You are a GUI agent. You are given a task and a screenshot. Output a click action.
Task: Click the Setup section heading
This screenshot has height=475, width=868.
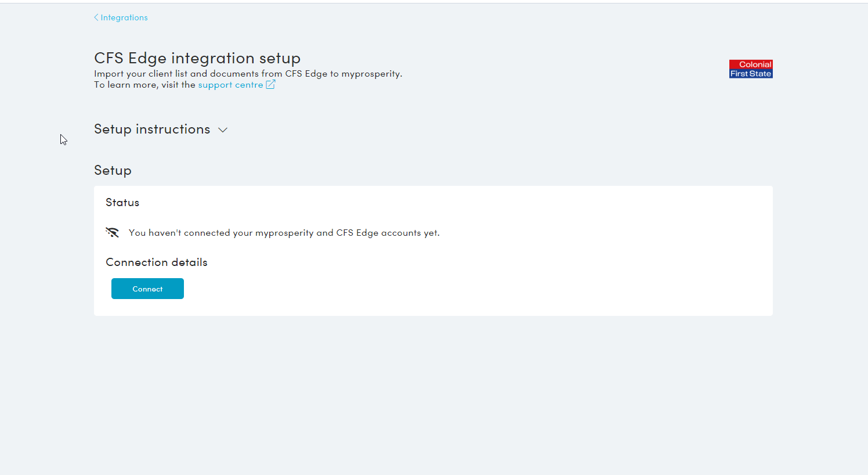pos(113,170)
